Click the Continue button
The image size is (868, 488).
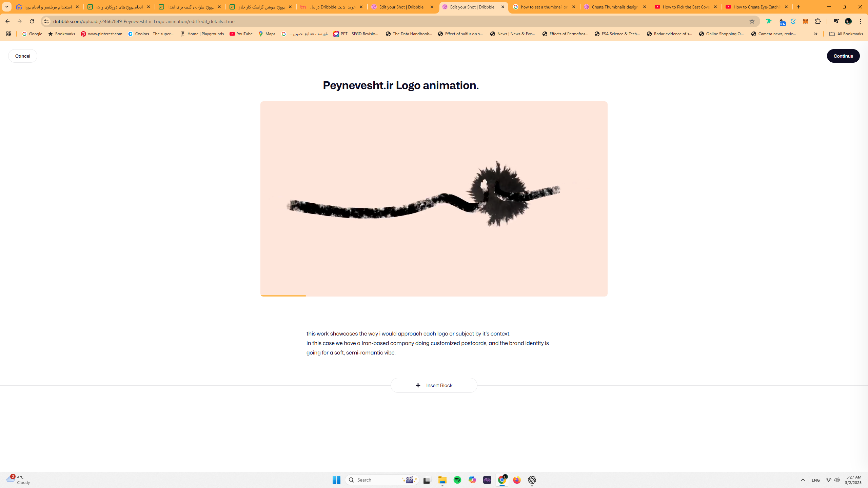coord(843,56)
